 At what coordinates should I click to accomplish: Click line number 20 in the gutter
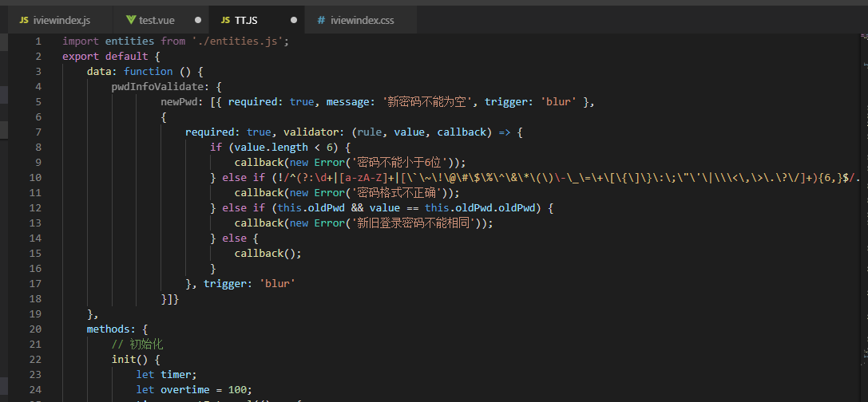35,329
